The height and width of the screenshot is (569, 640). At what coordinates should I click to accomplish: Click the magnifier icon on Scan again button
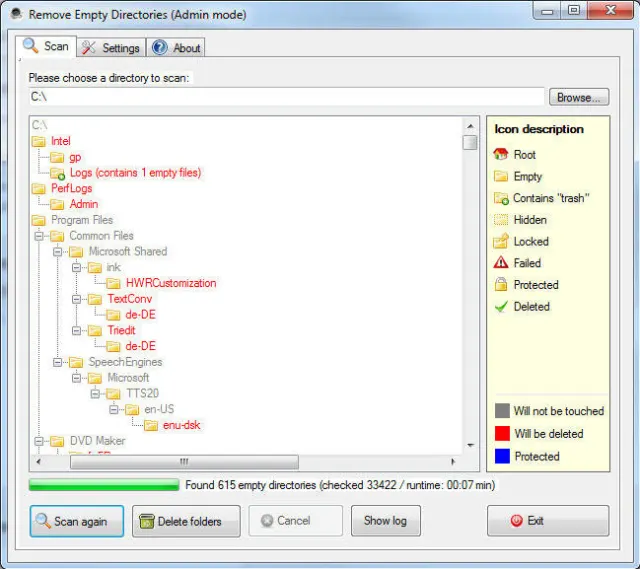pyautogui.click(x=42, y=521)
